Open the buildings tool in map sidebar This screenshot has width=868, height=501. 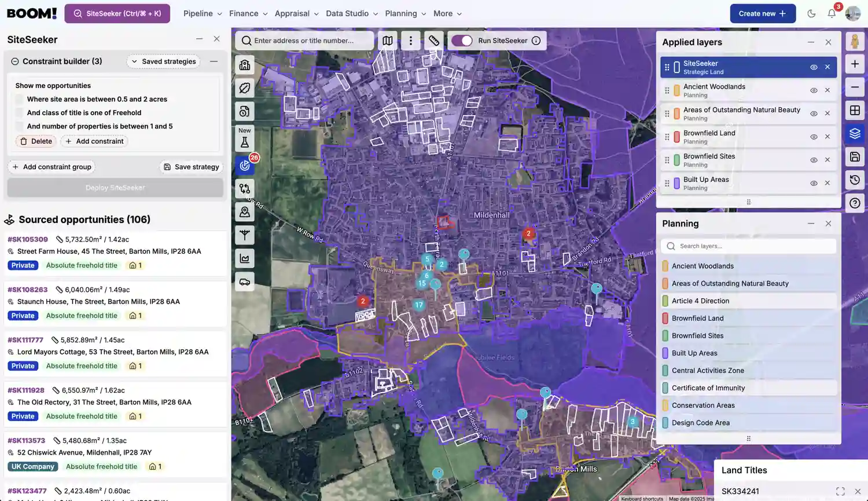tap(245, 65)
